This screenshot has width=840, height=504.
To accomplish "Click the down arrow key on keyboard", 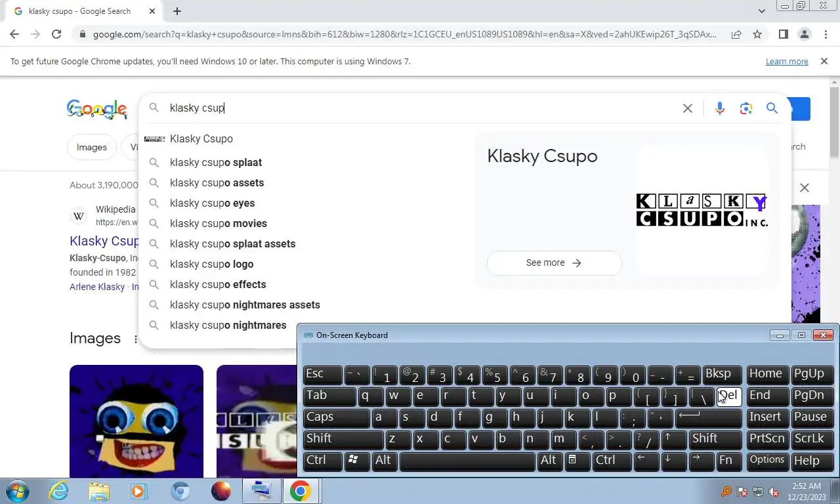I will tap(673, 461).
